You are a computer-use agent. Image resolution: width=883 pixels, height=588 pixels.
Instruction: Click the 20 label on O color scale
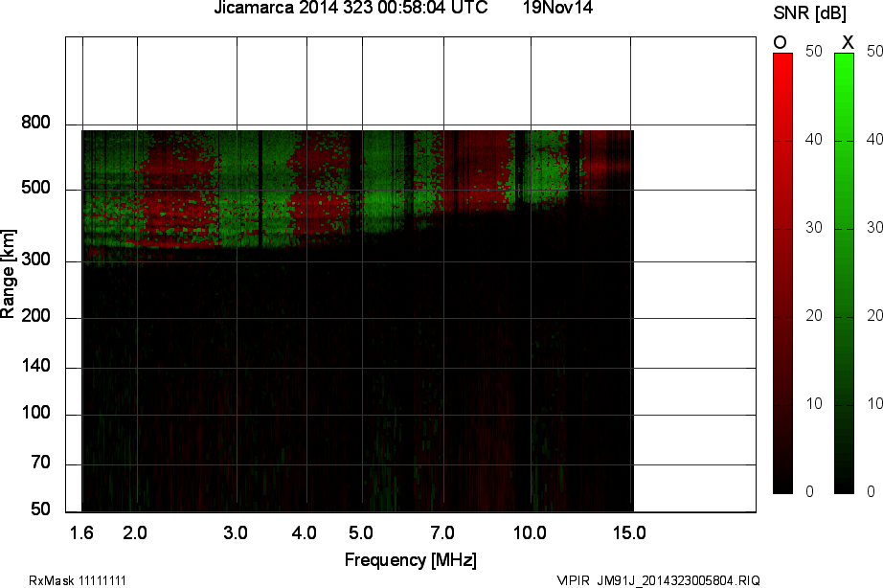click(814, 316)
